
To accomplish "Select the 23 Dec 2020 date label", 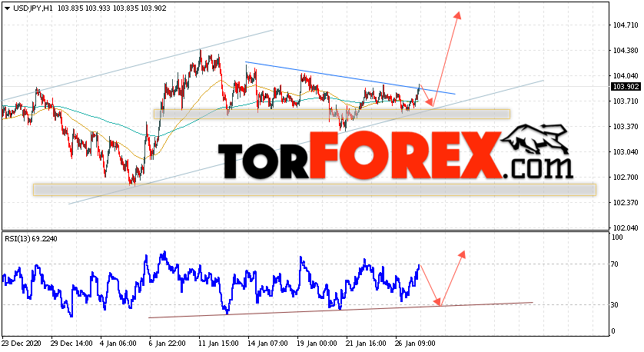I will pos(21,344).
